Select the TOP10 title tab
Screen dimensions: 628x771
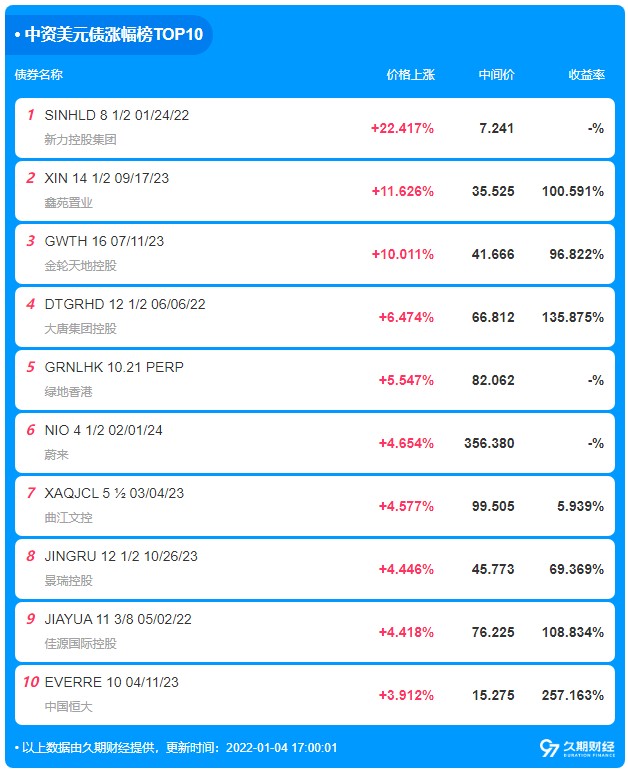click(109, 34)
